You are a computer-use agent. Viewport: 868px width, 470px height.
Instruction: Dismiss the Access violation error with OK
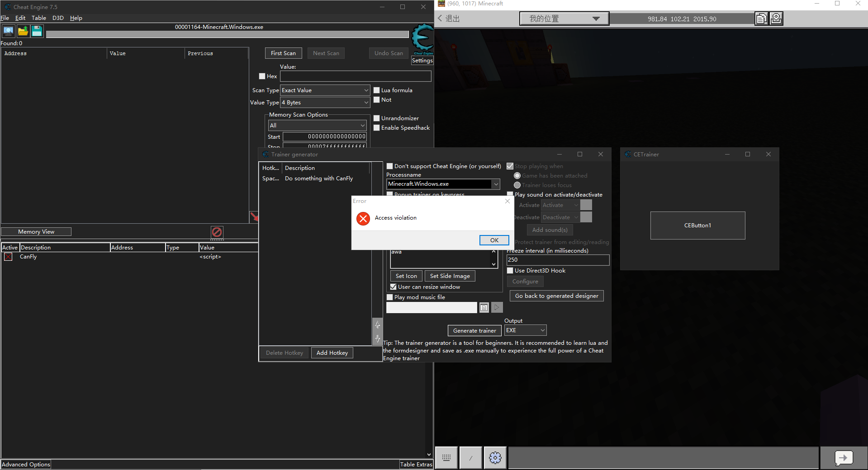pyautogui.click(x=494, y=240)
